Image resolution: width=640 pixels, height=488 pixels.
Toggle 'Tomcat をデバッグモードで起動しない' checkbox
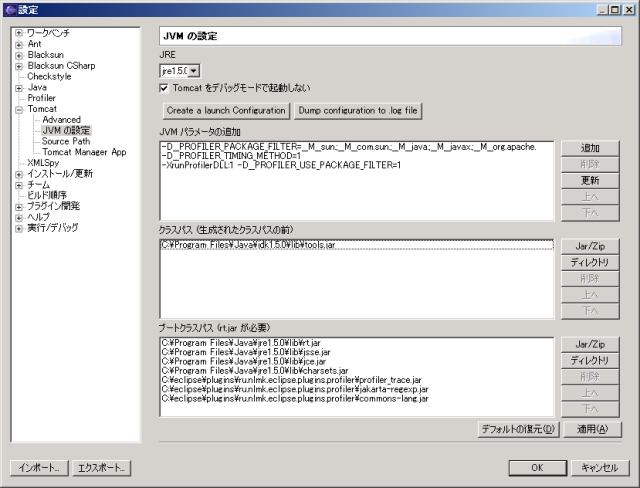[165, 88]
